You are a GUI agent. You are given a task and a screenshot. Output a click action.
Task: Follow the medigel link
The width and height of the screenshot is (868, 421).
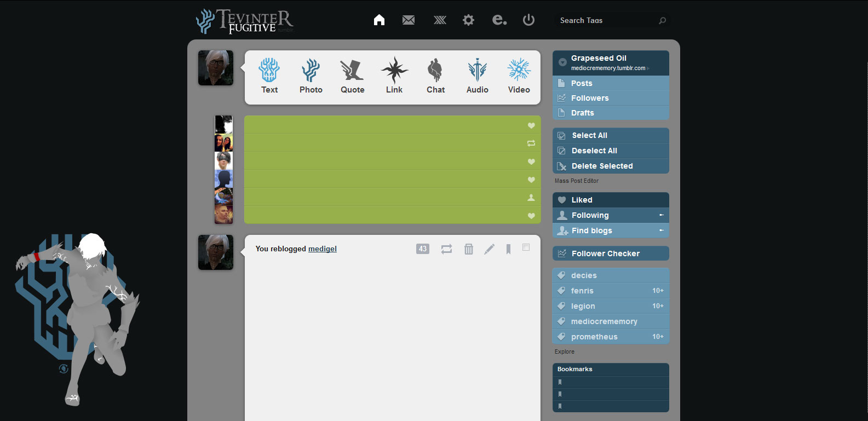coord(323,249)
